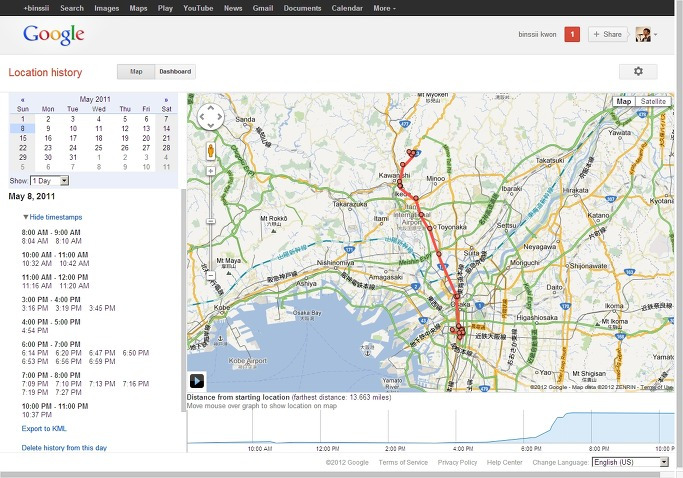Open the Change Language dropdown
Viewport: 683px width, 478px height.
(630, 462)
